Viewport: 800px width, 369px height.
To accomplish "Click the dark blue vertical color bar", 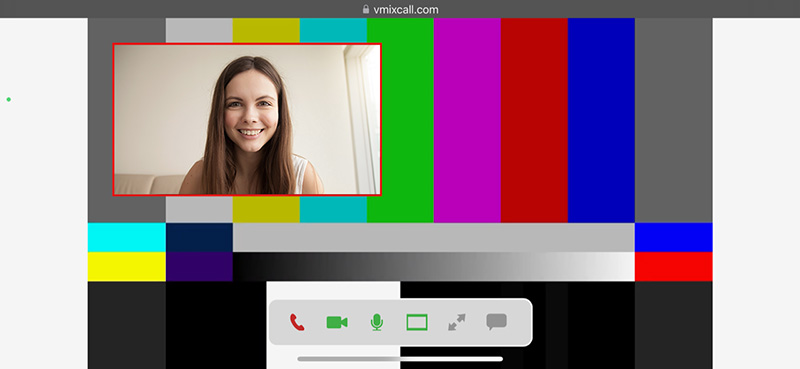I will point(601,120).
